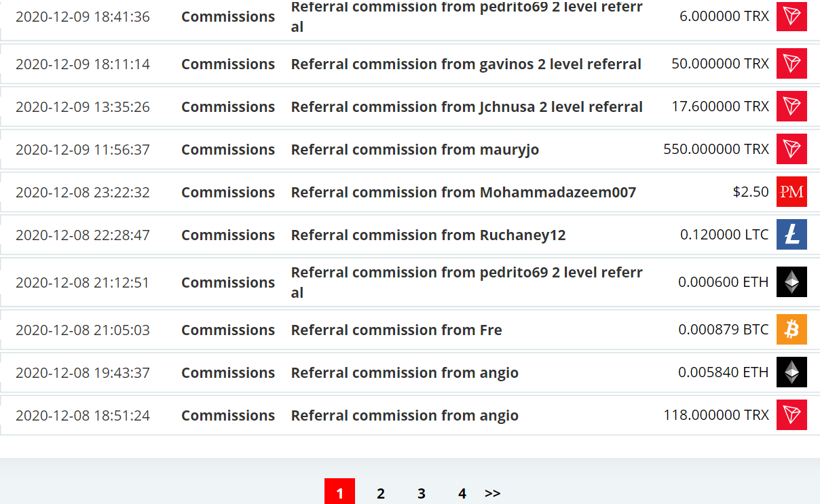Viewport: 820px width, 504px height.
Task: Click the referral commission from Fre entry
Action: click(396, 330)
